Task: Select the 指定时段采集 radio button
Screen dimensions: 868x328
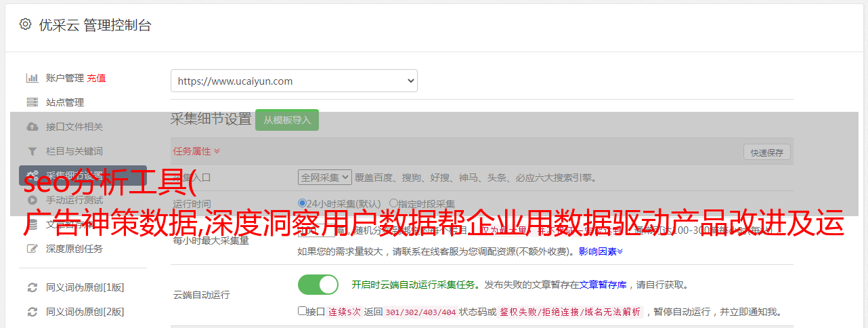Action: (393, 203)
